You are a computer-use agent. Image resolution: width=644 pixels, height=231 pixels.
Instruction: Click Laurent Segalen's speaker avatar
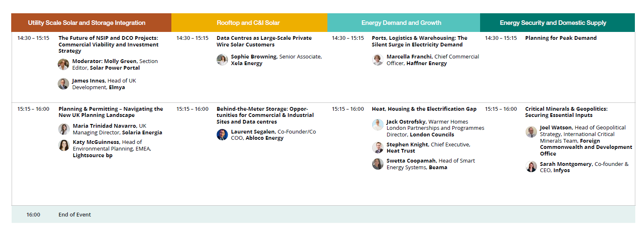click(222, 135)
